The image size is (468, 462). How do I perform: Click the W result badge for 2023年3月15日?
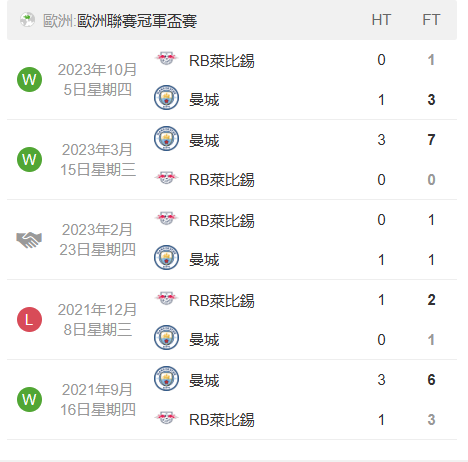(29, 159)
